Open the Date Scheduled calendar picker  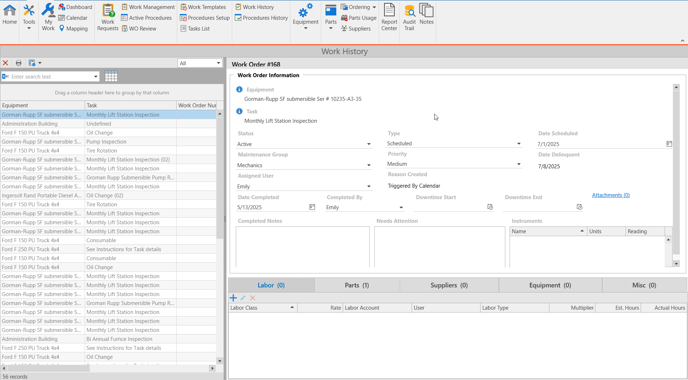[669, 144]
